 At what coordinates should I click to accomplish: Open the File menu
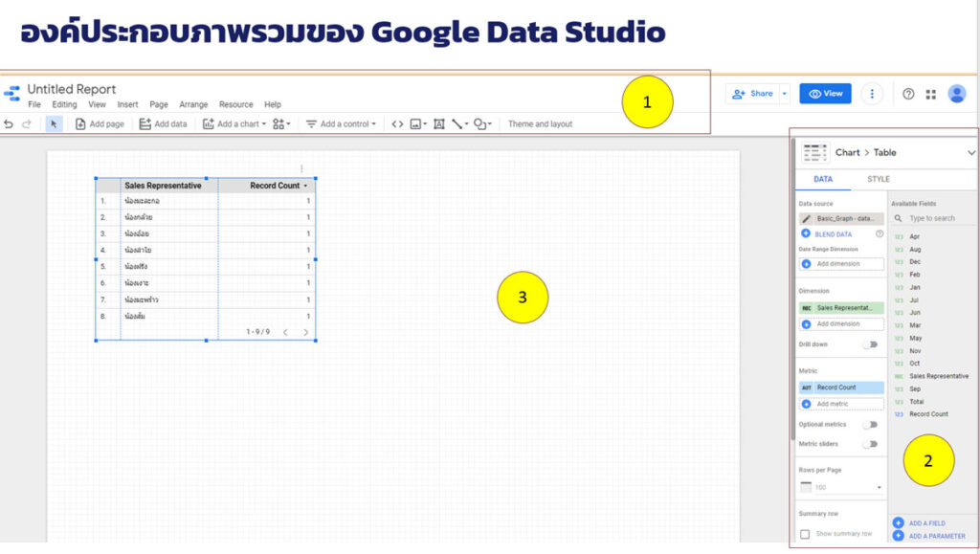point(34,104)
